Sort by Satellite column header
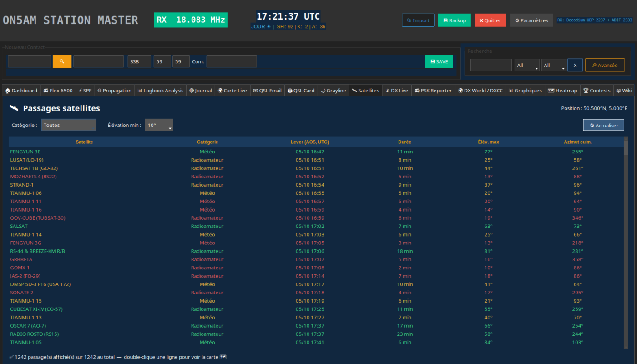 click(x=84, y=142)
